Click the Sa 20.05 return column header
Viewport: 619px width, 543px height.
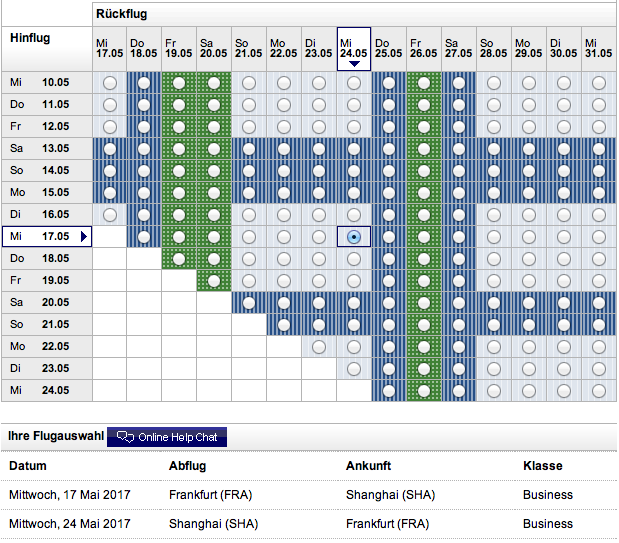point(214,49)
